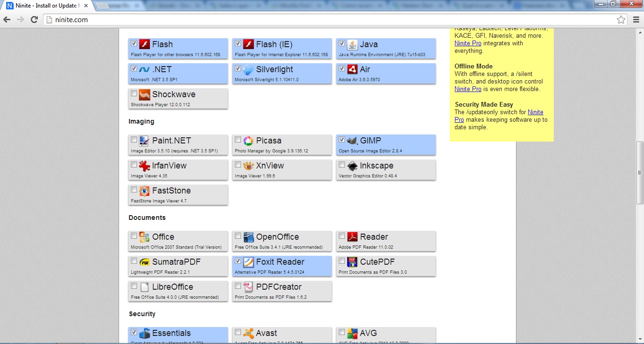Image resolution: width=644 pixels, height=344 pixels.
Task: Check the Shockwave checkbox
Action: (x=134, y=93)
